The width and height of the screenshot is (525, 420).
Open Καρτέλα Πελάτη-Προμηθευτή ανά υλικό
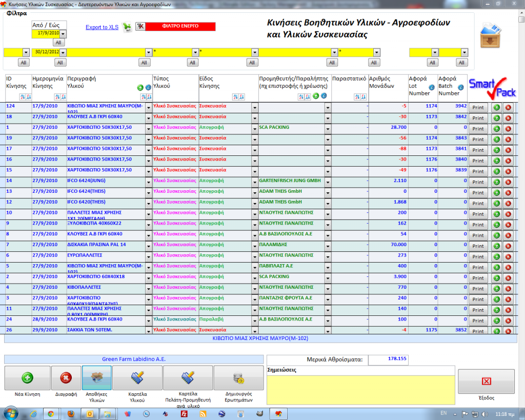(188, 378)
